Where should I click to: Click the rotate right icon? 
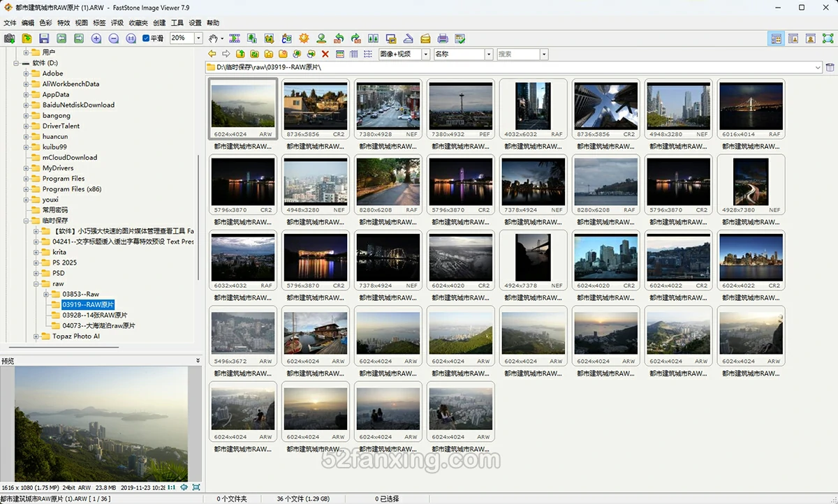pyautogui.click(x=356, y=38)
